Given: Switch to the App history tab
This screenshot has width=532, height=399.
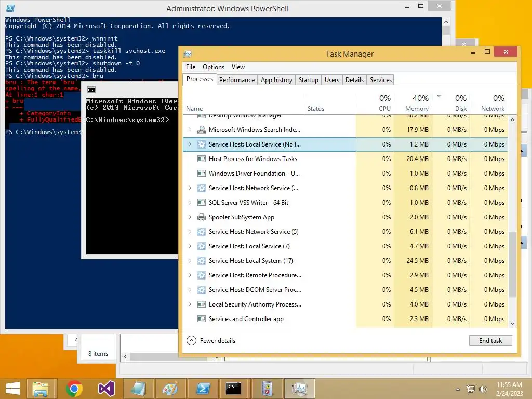Looking at the screenshot, I should [x=276, y=79].
